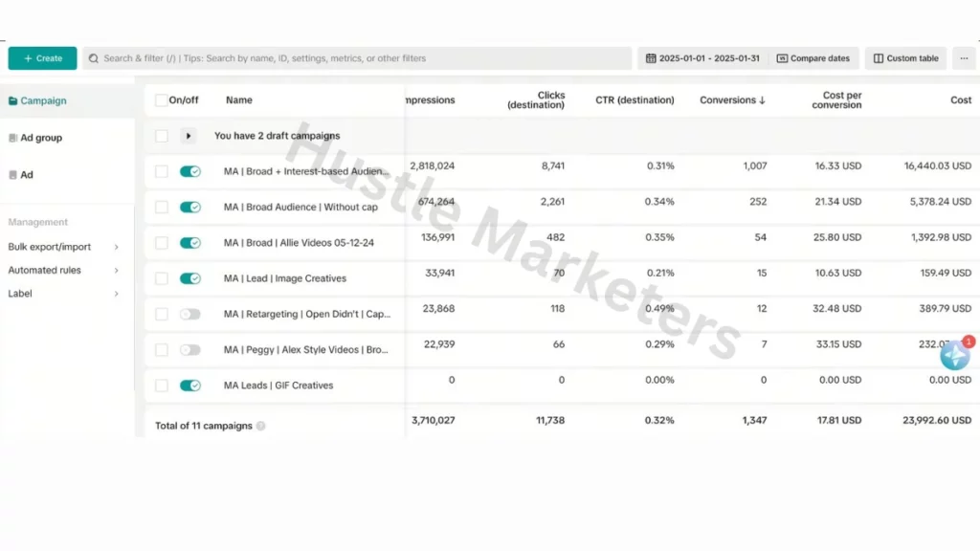Enable the MA | Retargeting campaign switch

(190, 314)
